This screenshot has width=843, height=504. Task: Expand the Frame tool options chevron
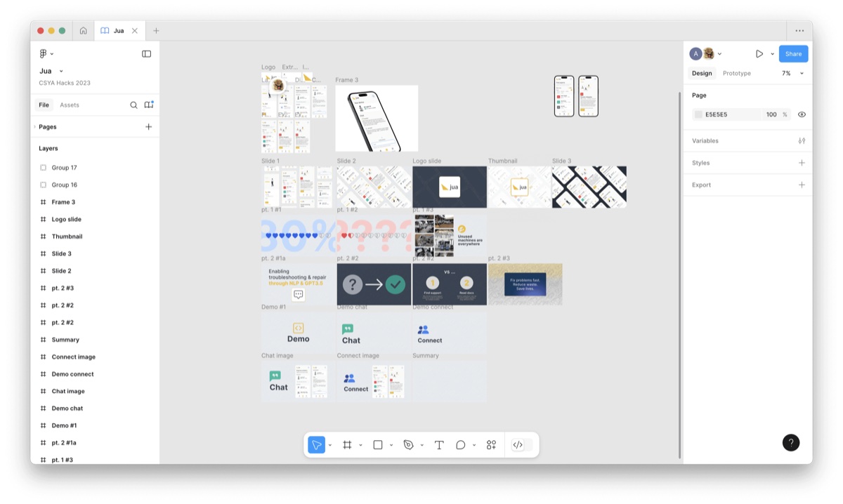pos(360,445)
